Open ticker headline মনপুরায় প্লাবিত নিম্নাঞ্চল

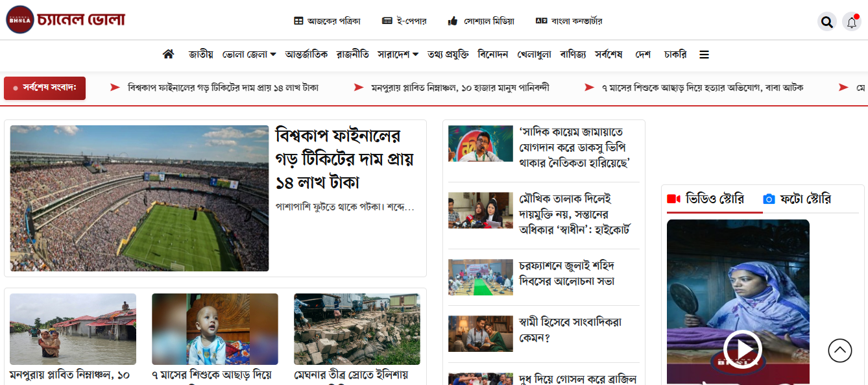(461, 88)
